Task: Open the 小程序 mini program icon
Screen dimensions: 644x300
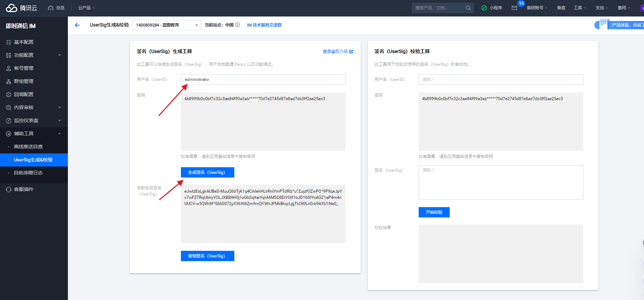Action: tap(484, 8)
